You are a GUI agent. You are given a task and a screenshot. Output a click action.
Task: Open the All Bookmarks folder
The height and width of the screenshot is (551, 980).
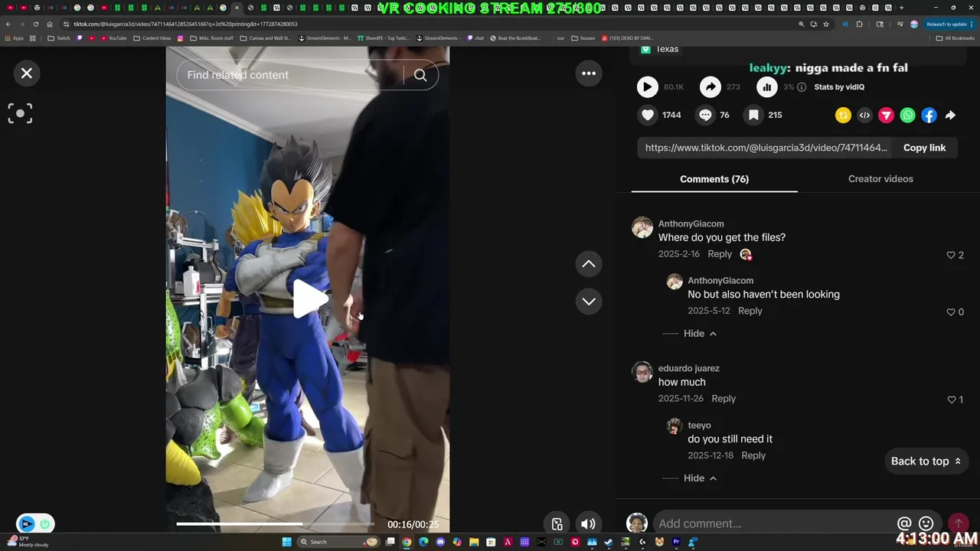pos(955,38)
